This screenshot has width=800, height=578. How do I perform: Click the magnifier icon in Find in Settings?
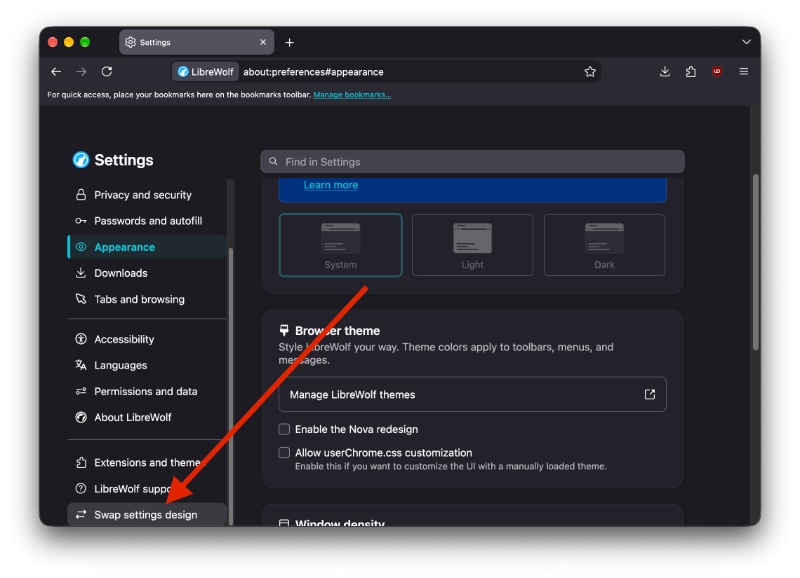click(x=273, y=161)
